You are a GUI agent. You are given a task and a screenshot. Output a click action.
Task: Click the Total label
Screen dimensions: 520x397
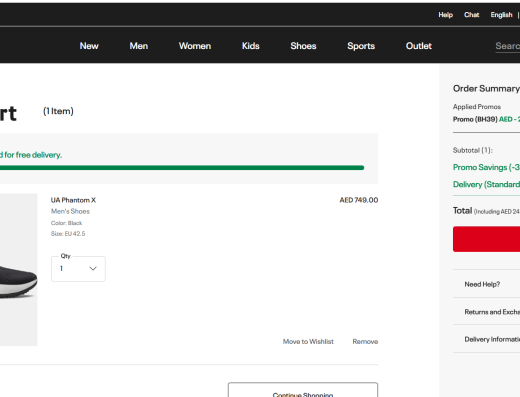tap(462, 211)
